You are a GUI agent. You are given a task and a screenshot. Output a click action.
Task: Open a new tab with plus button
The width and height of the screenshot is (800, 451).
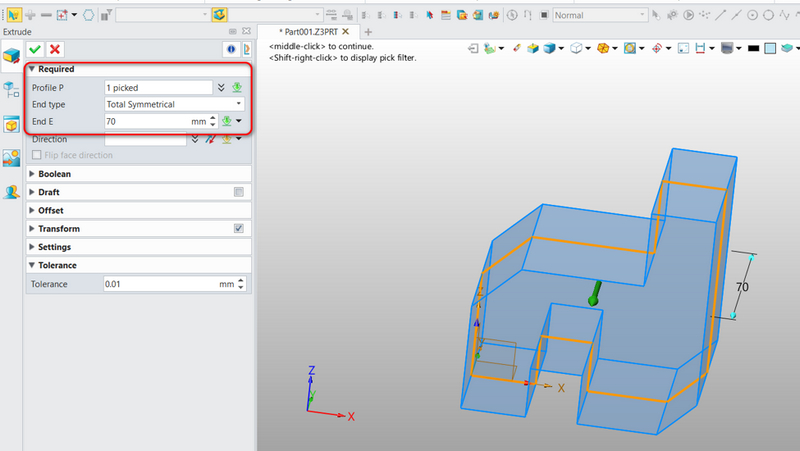pyautogui.click(x=368, y=32)
